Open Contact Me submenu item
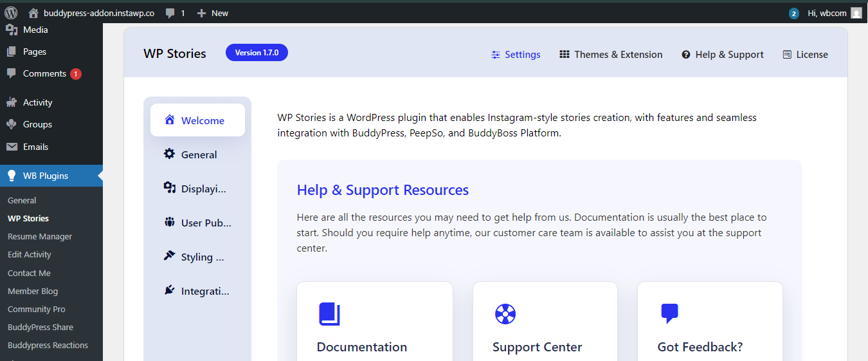This screenshot has height=361, width=868. 29,273
